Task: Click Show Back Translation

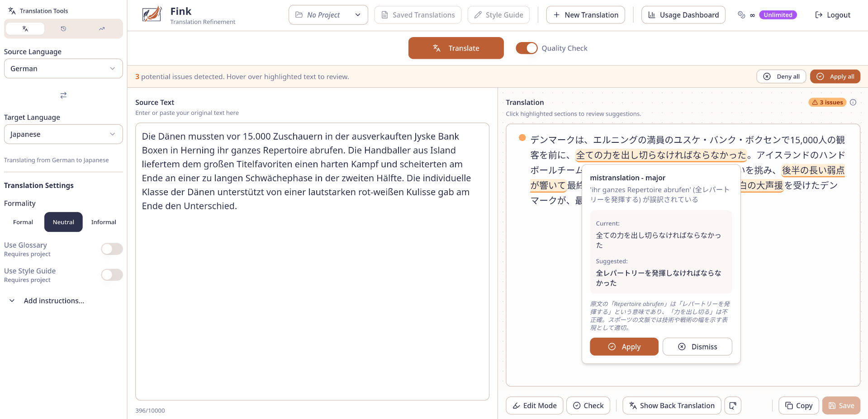Action: [671, 405]
